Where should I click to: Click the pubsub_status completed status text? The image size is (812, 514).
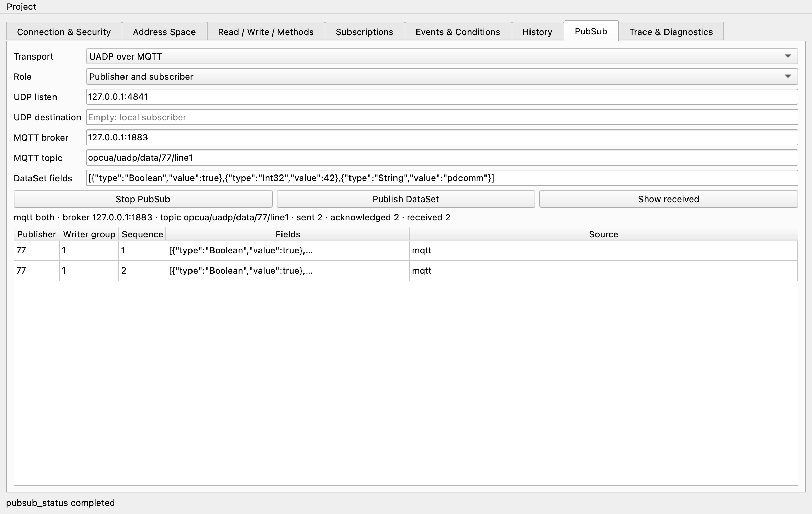(x=61, y=503)
